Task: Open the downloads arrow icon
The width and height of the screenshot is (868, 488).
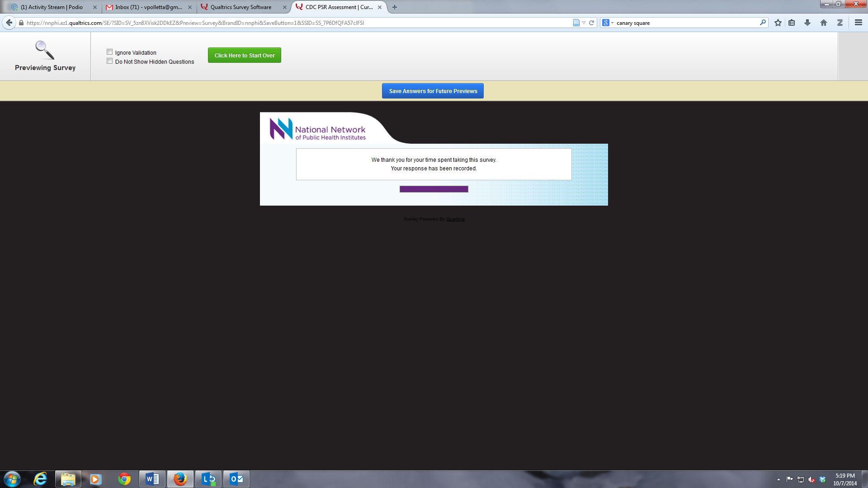Action: pos(807,23)
